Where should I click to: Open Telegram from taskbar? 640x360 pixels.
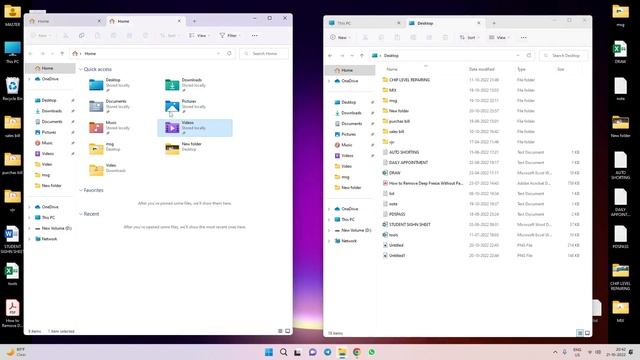point(327,352)
